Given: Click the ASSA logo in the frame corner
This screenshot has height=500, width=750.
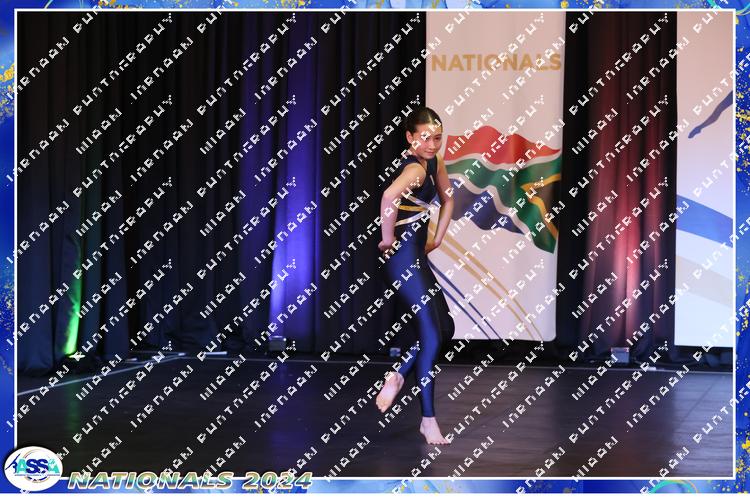Looking at the screenshot, I should coord(33,469).
